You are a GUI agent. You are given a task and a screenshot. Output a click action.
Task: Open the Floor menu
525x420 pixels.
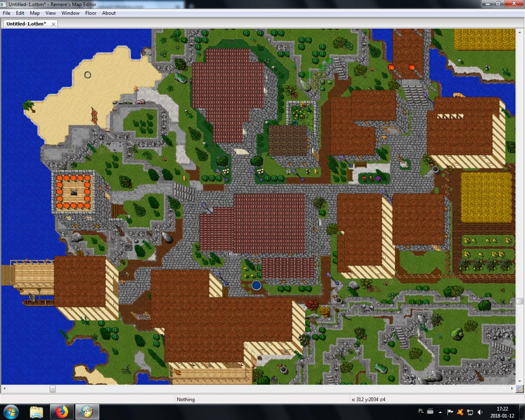(91, 13)
